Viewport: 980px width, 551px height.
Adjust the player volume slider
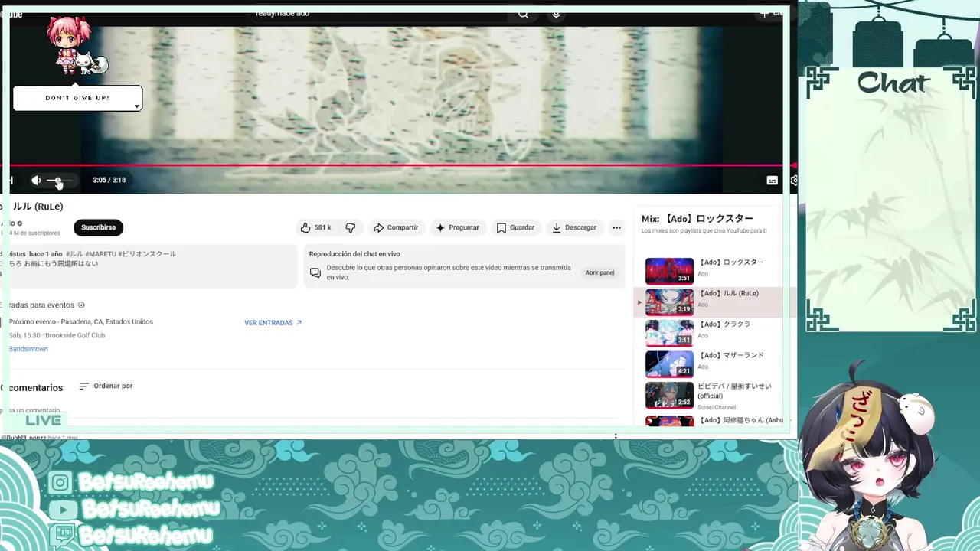tap(59, 181)
